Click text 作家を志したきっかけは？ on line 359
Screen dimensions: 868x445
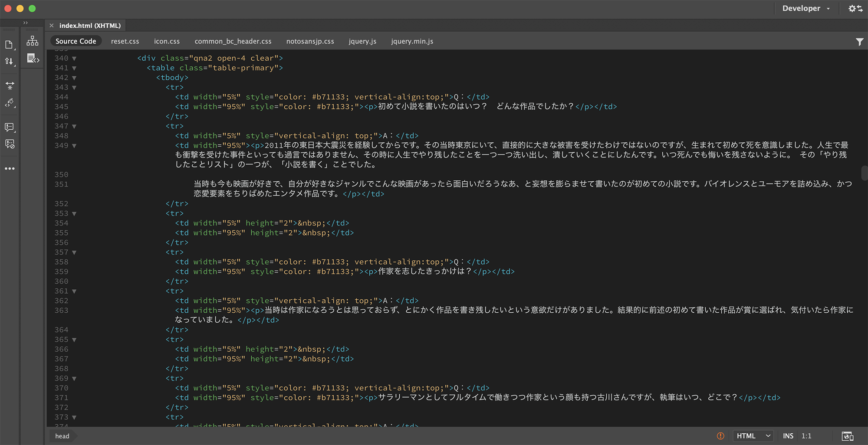[425, 271]
